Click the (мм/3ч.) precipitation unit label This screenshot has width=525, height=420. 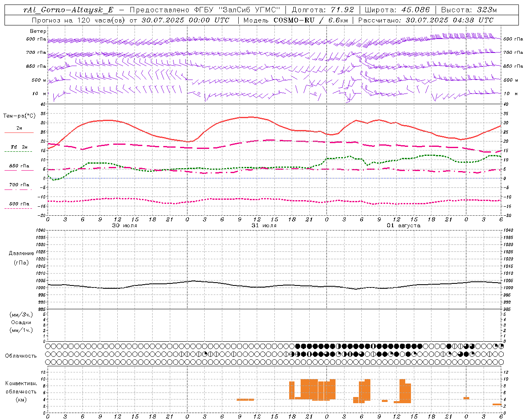[21, 315]
